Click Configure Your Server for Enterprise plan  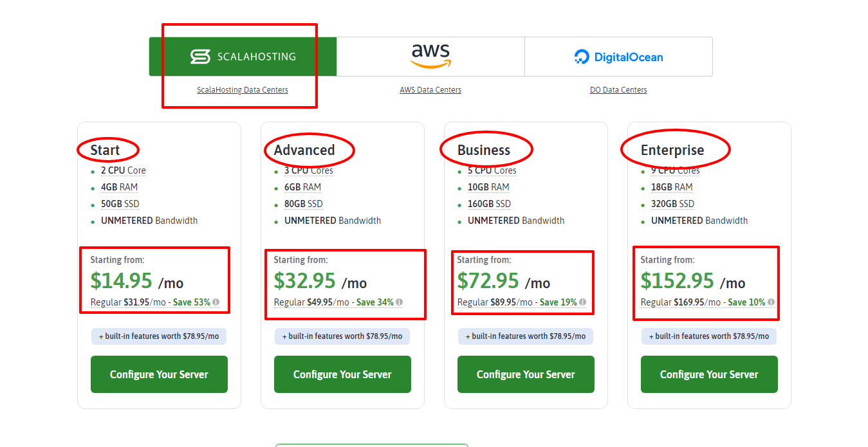click(709, 374)
